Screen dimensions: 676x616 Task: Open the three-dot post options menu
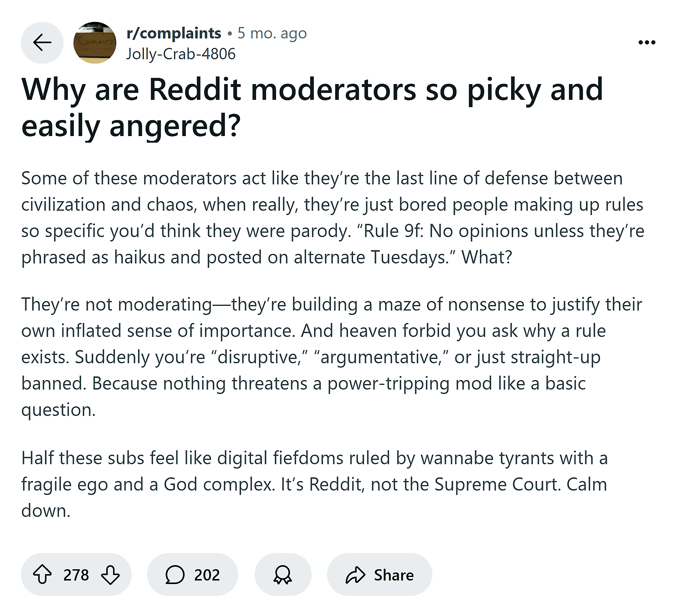[x=647, y=42]
